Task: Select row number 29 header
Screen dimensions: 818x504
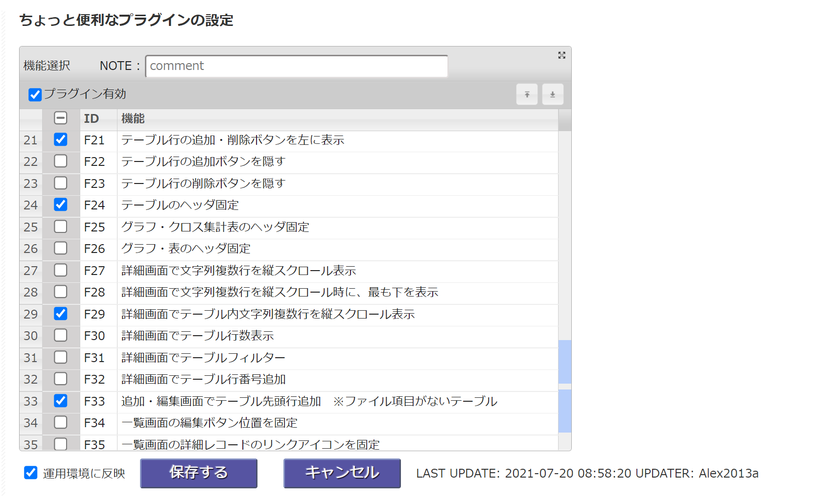Action: coord(31,314)
